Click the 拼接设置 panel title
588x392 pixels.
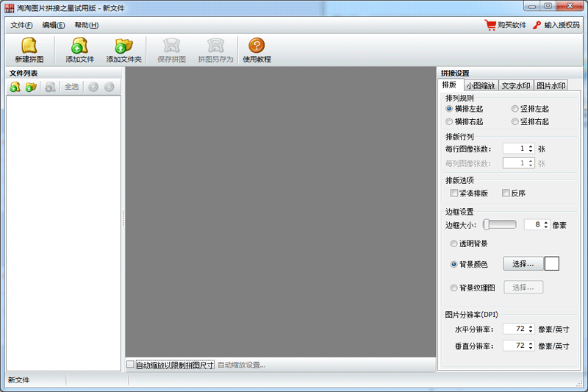point(455,73)
